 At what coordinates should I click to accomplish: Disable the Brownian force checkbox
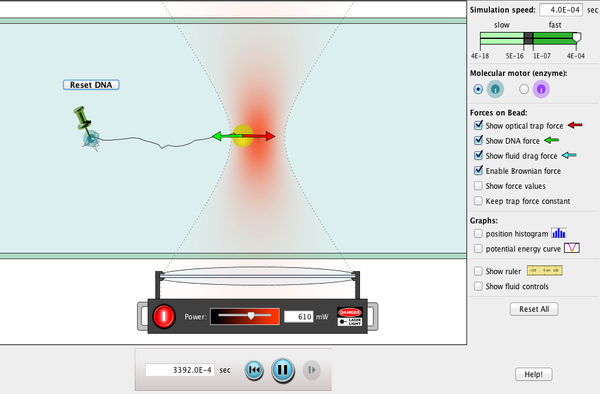tap(478, 170)
